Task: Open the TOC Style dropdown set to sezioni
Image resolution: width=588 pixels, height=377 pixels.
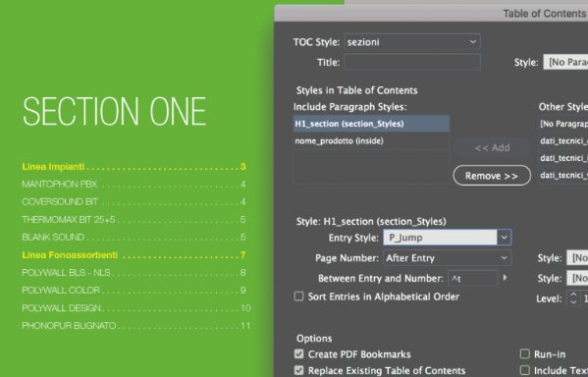Action: coord(412,41)
